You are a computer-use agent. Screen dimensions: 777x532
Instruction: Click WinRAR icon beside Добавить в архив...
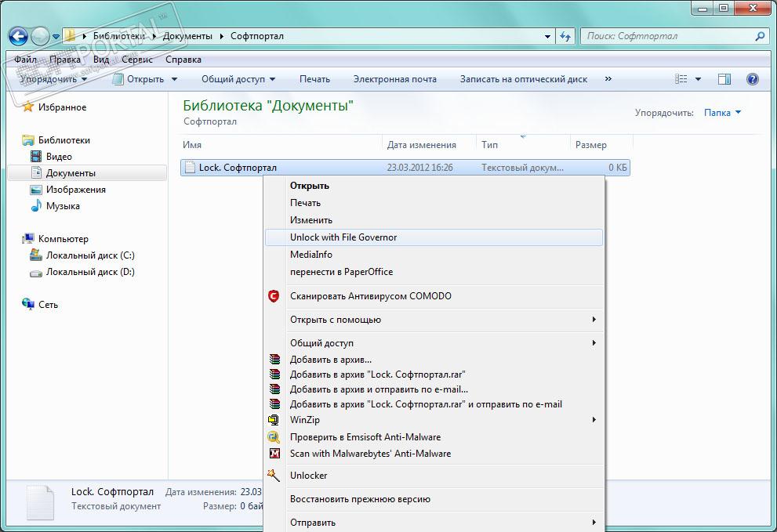coord(274,360)
